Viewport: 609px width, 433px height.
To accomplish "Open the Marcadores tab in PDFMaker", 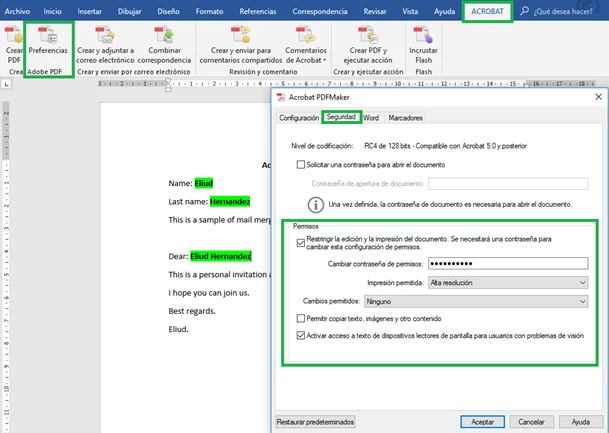I will 405,118.
